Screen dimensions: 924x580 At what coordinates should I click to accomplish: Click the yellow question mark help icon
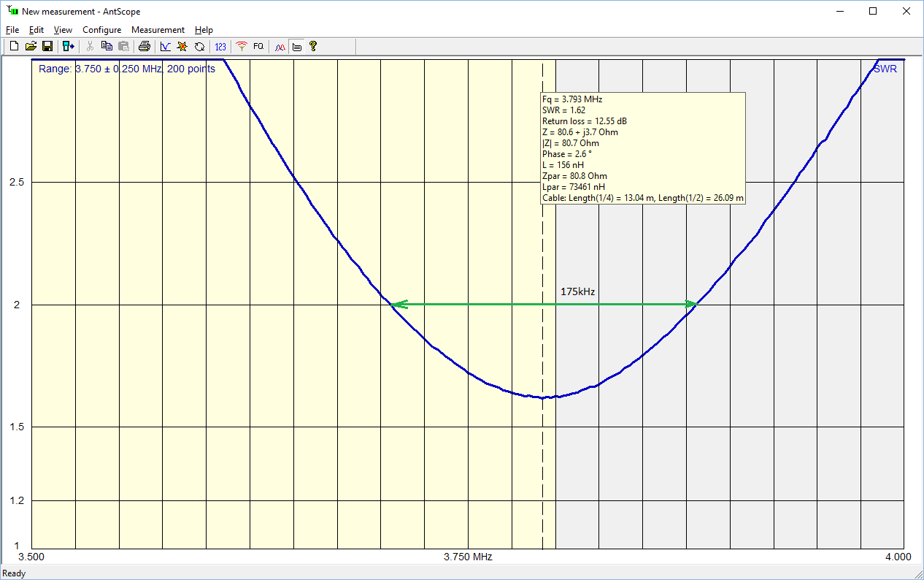coord(313,47)
